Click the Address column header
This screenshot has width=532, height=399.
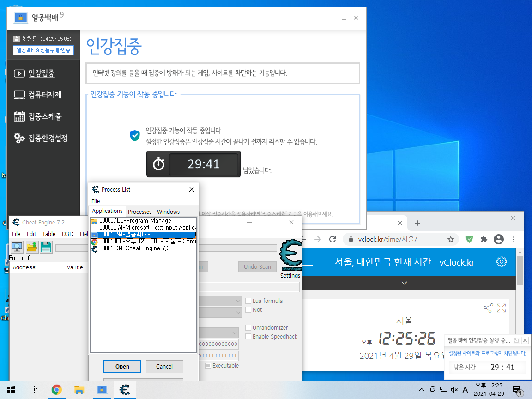36,267
